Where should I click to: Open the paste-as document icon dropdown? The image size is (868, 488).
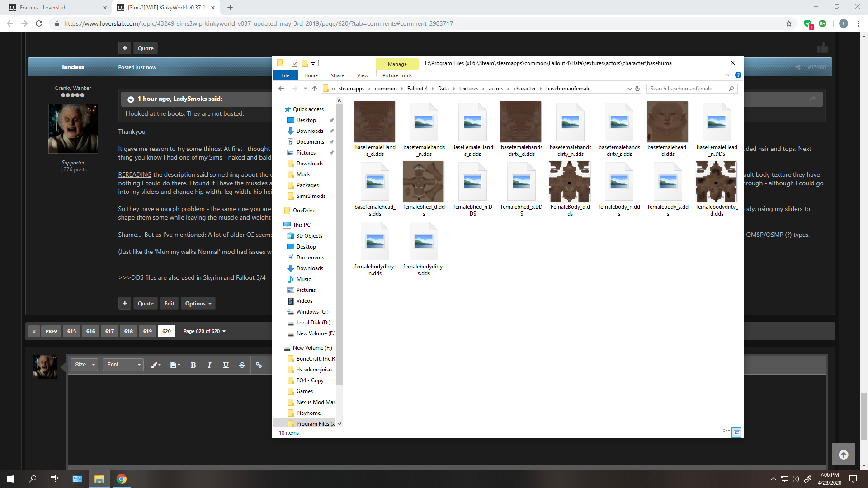click(175, 365)
